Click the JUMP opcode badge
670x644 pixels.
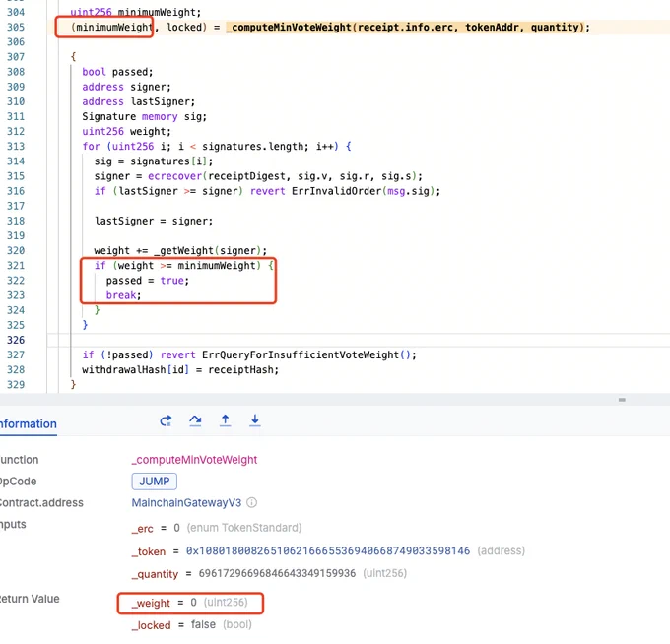pos(155,482)
